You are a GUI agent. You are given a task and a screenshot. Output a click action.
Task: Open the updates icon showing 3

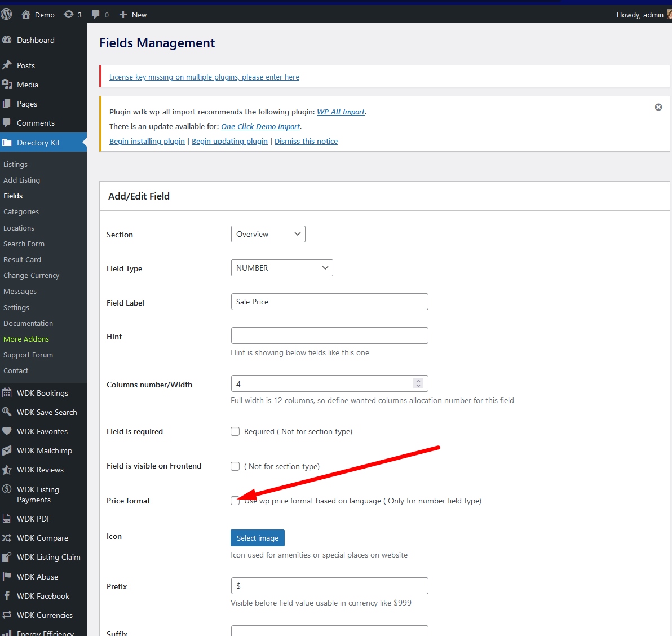click(69, 15)
